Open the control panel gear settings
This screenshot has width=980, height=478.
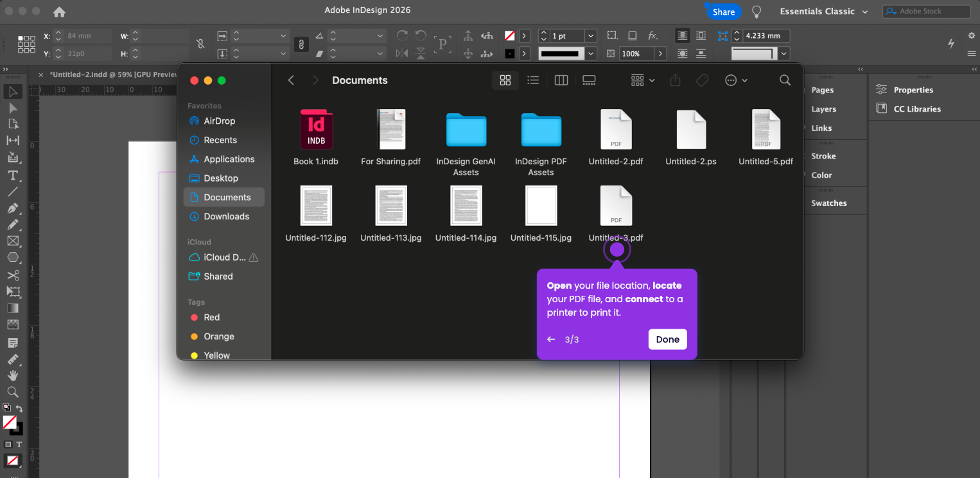click(x=971, y=35)
